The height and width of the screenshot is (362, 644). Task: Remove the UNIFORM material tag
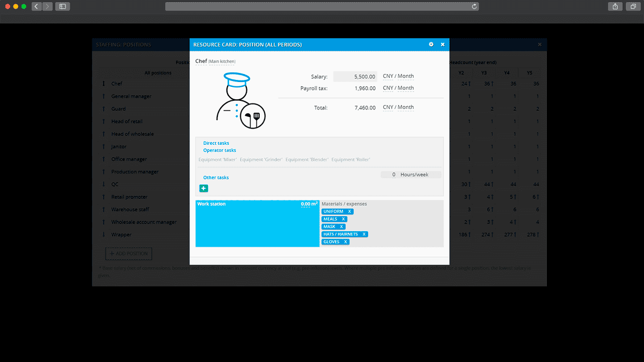click(349, 212)
